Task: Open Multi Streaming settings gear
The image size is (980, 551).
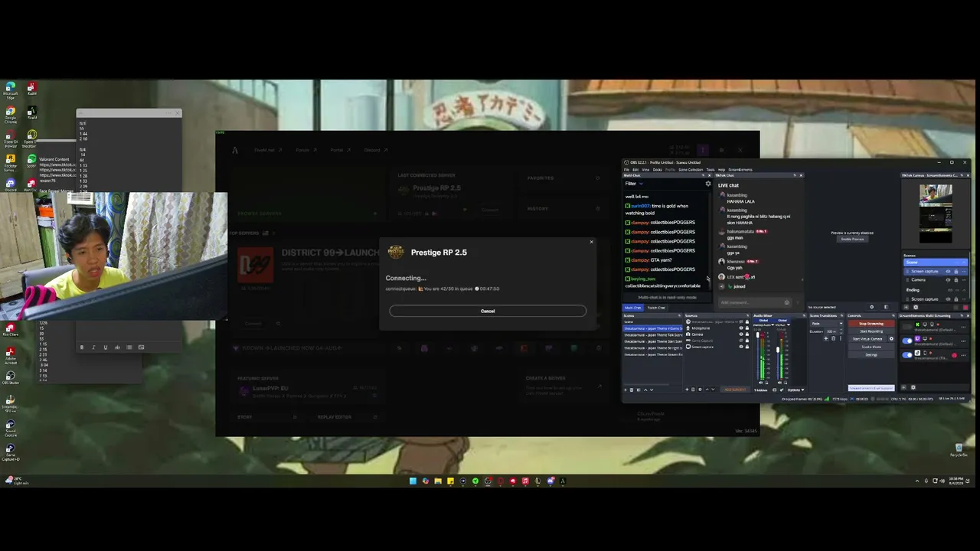Action: [x=913, y=387]
